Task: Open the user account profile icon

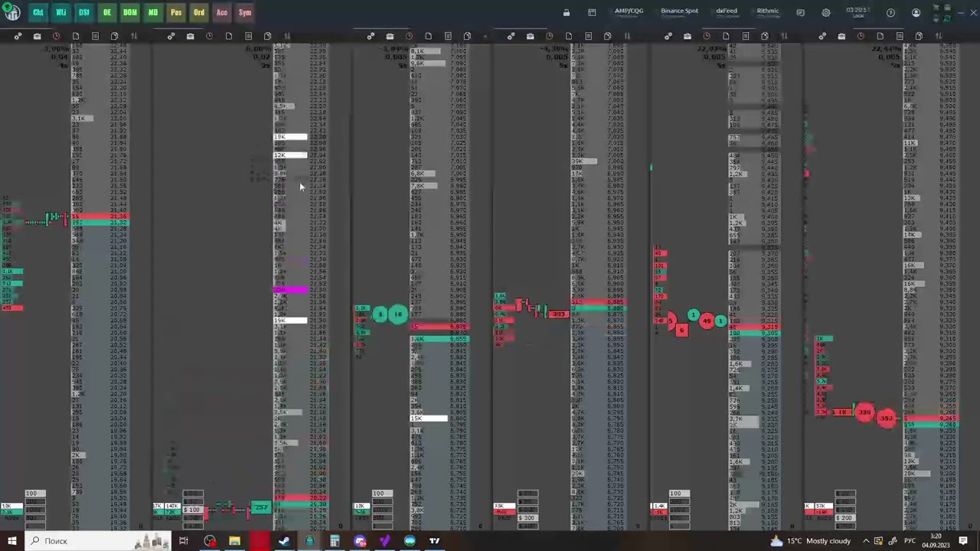Action: [x=916, y=12]
